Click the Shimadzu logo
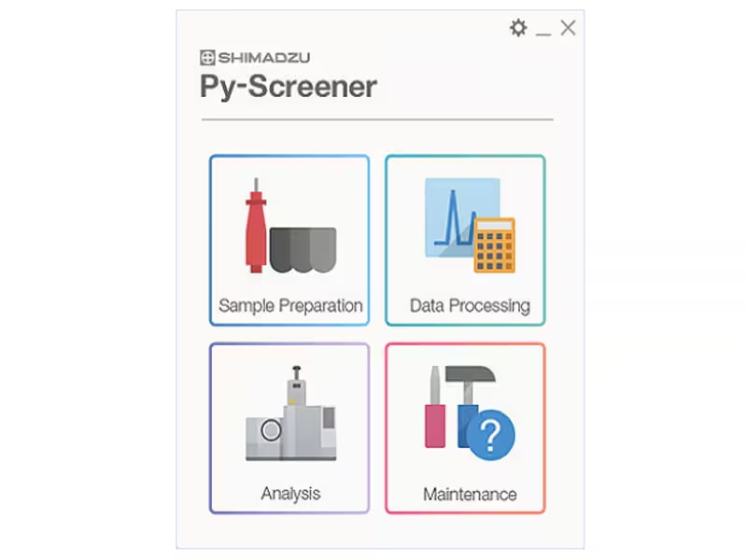The image size is (747, 560). [255, 58]
